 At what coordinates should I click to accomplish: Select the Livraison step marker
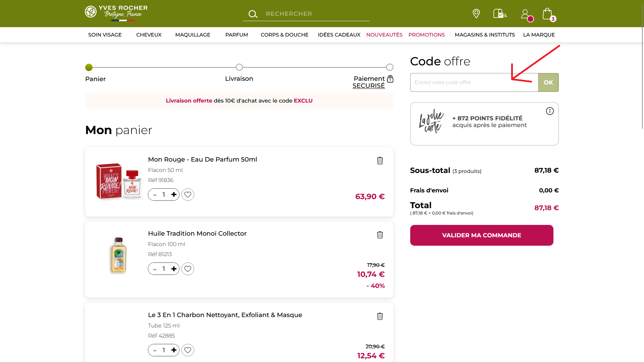click(239, 67)
